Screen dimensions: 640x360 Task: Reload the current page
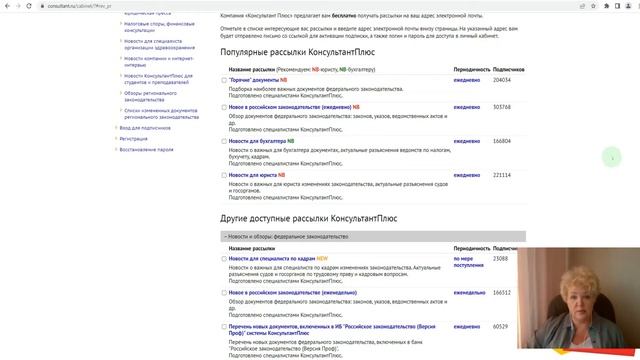(29, 6)
